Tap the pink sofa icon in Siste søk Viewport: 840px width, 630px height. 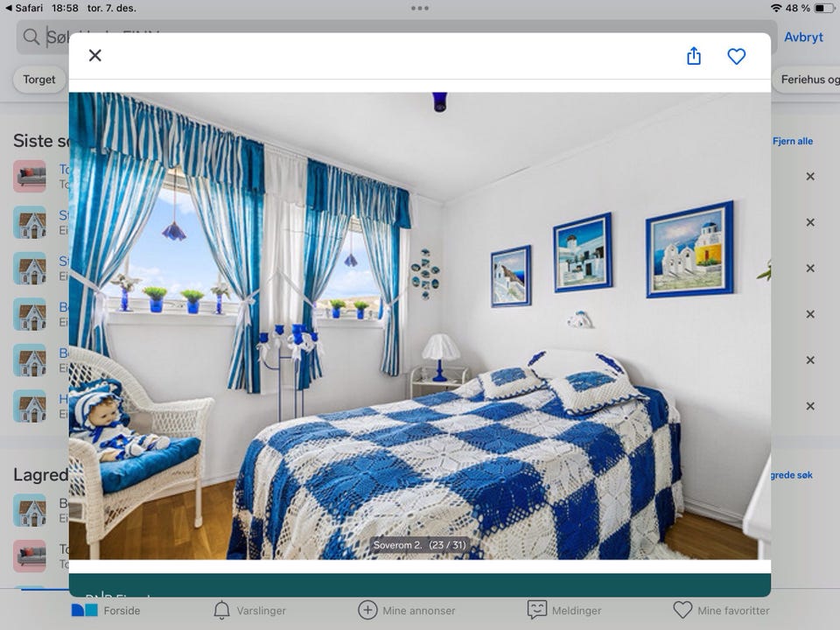point(30,176)
